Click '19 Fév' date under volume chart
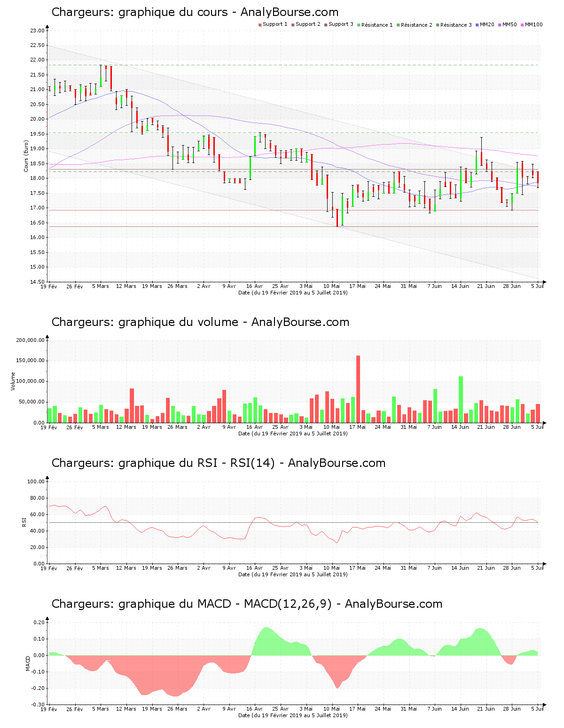 (x=49, y=427)
